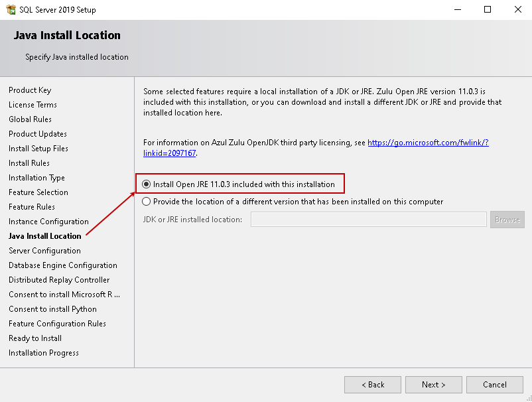Select Ready to Install step
This screenshot has height=402, width=532.
(x=35, y=338)
